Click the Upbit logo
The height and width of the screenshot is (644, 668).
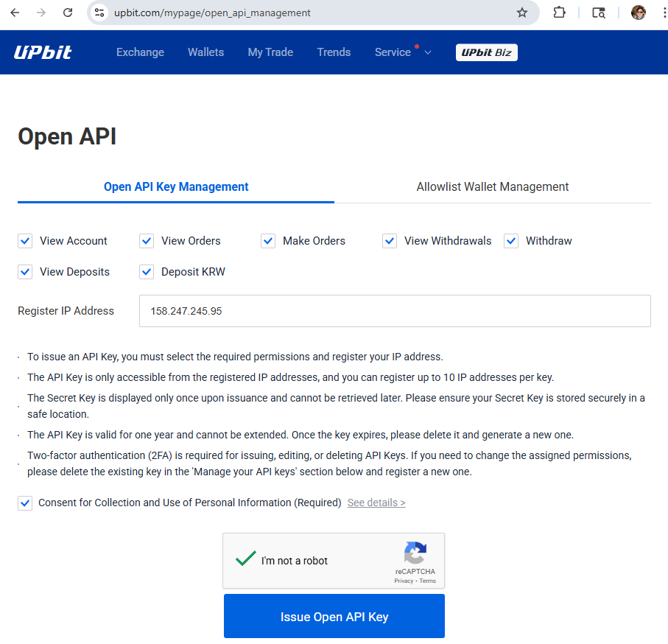(43, 52)
